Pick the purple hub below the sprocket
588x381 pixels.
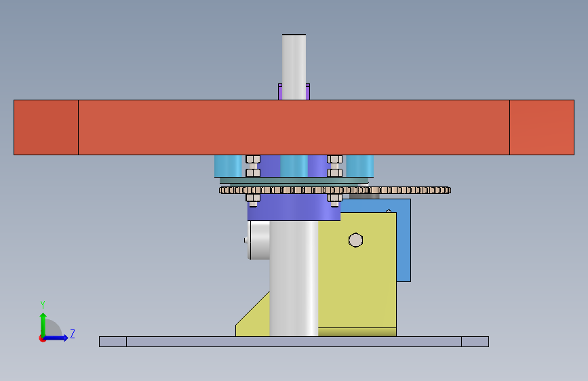point(294,209)
